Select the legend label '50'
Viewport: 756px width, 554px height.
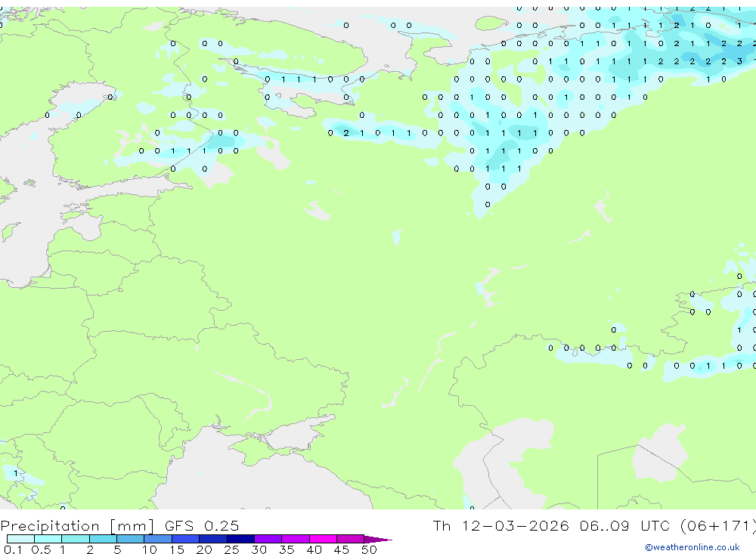pos(369,549)
